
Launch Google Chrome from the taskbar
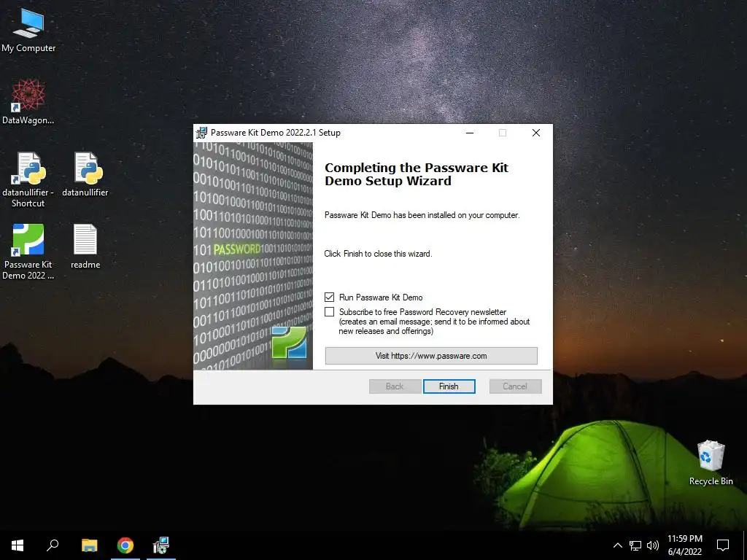tap(125, 545)
